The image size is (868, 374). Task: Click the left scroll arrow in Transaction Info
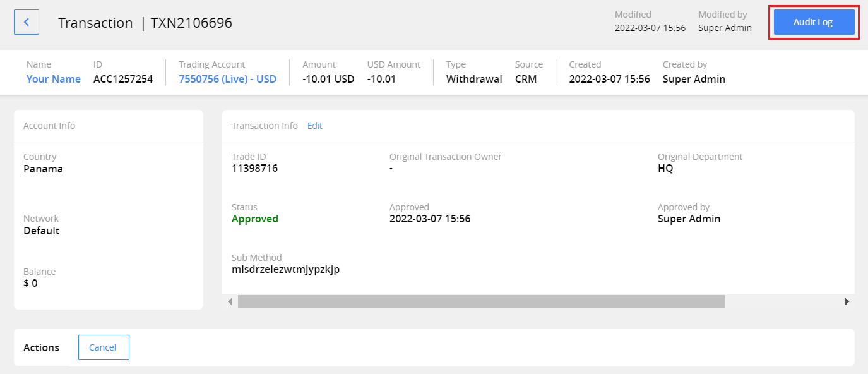click(229, 302)
